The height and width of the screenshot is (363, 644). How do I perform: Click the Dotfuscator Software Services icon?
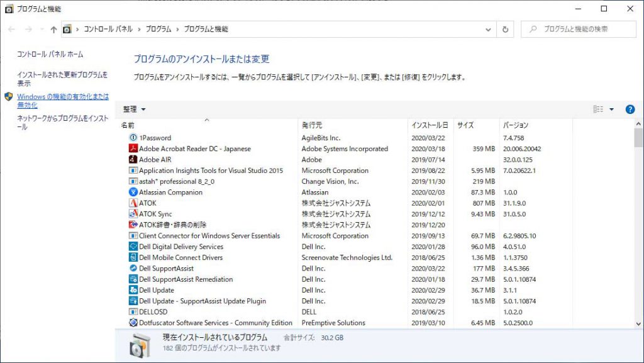[x=133, y=322]
